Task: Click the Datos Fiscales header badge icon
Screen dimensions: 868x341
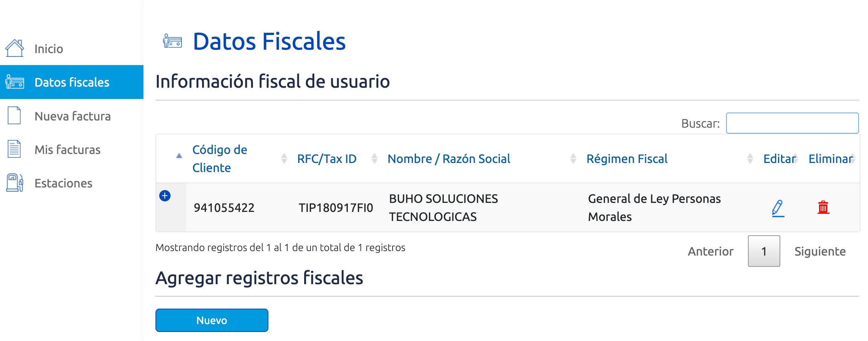Action: pos(172,41)
